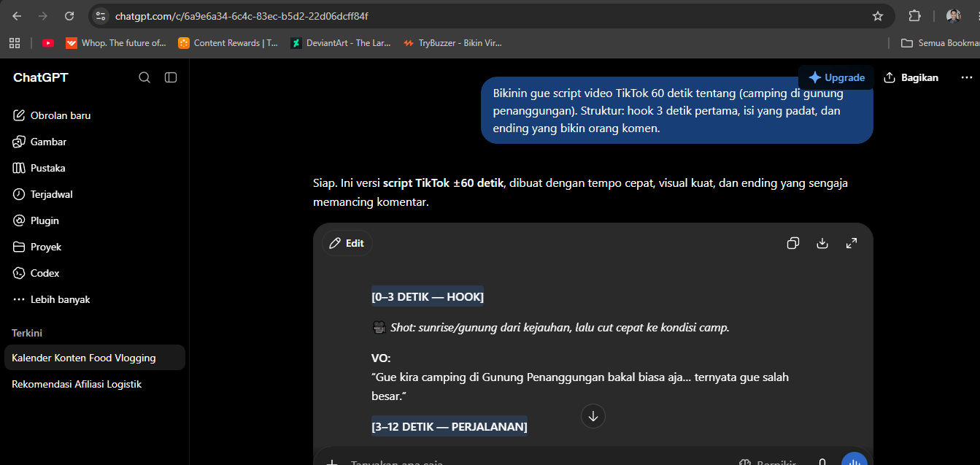Click the Terkini section heading
This screenshot has width=980, height=465.
tap(27, 333)
